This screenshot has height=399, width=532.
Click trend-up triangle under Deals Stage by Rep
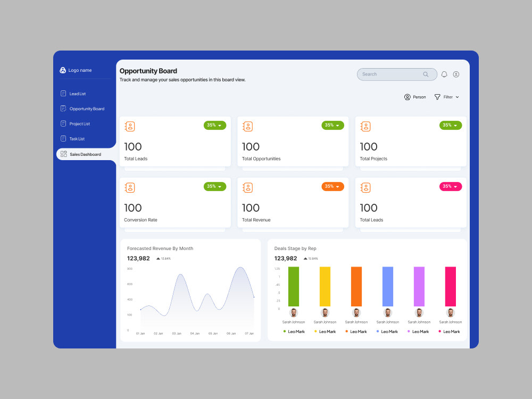305,259
